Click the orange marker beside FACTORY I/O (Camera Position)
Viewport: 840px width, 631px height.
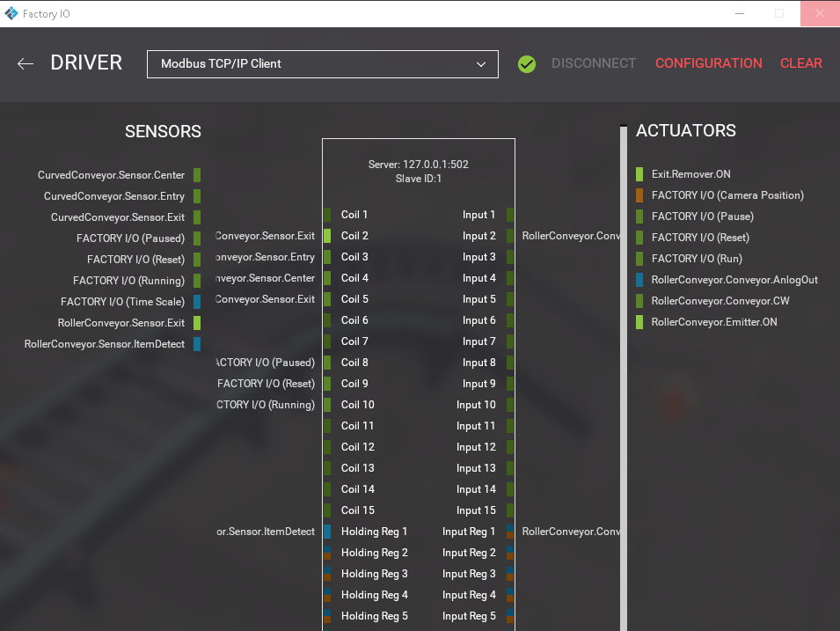click(x=639, y=195)
